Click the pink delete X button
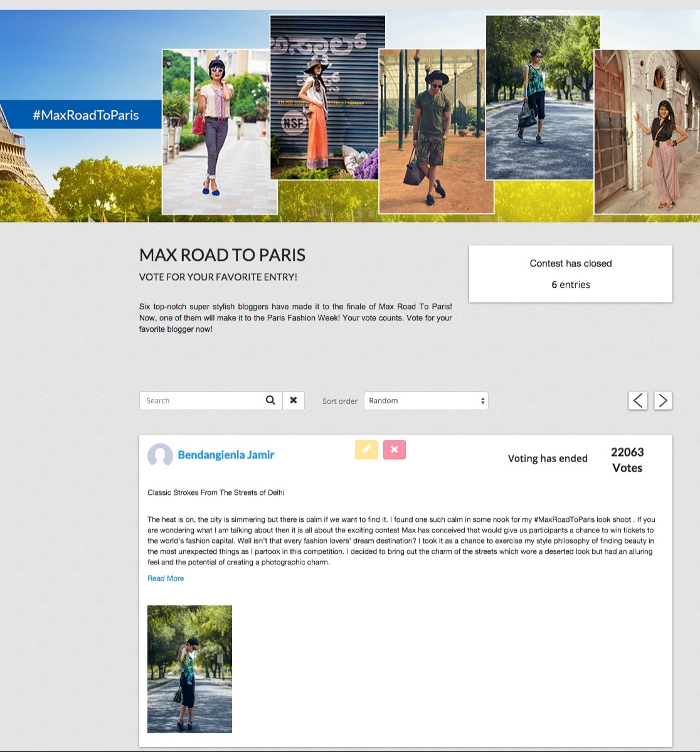This screenshot has height=752, width=700. point(395,450)
